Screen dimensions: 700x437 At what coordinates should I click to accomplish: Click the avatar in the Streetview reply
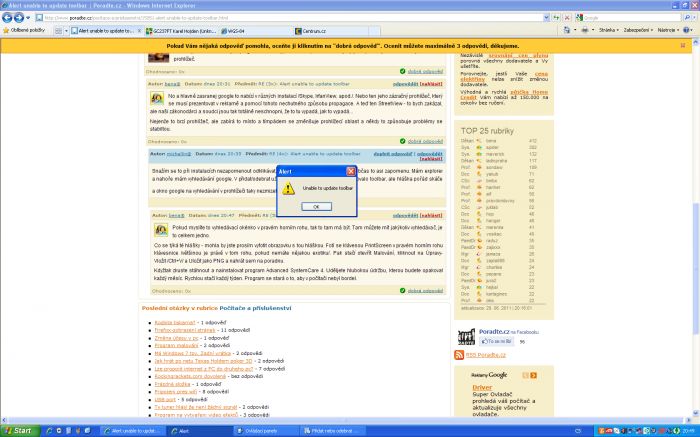pos(157,98)
